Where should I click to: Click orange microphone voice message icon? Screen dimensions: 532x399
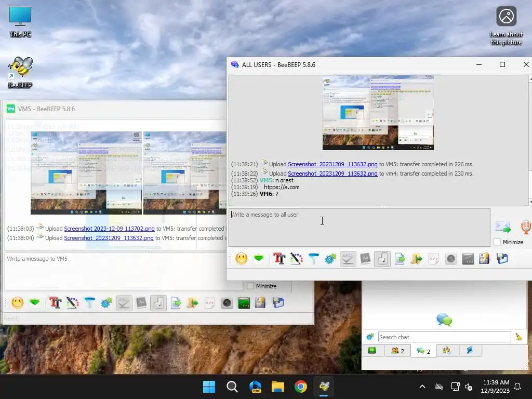tap(526, 227)
